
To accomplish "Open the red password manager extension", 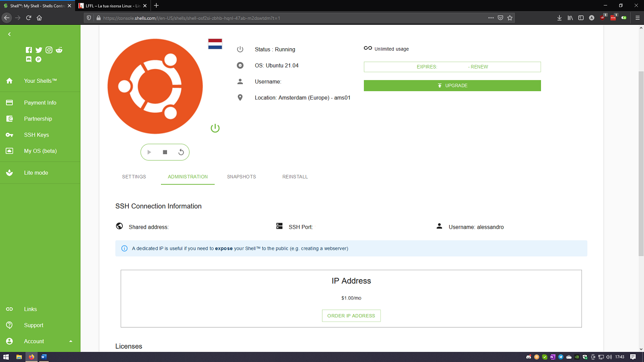I will pos(613,17).
